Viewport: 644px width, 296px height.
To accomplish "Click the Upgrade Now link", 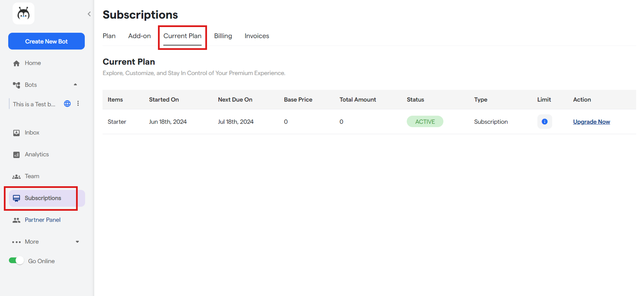I will [x=591, y=122].
